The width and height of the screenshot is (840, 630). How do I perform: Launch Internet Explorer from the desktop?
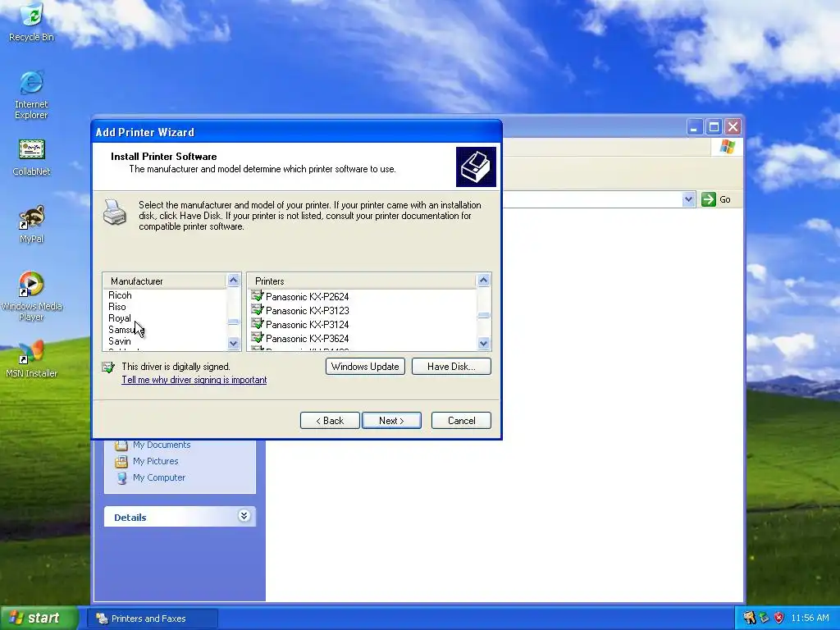31,94
